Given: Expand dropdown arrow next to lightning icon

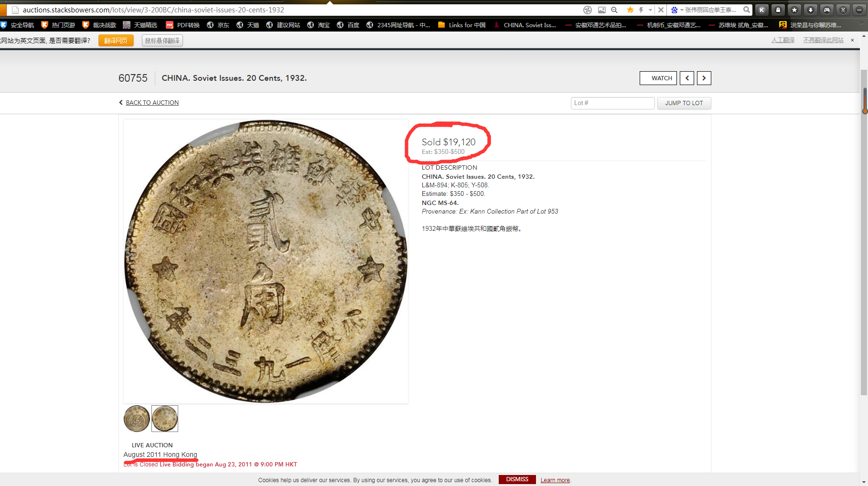Looking at the screenshot, I should pyautogui.click(x=650, y=10).
